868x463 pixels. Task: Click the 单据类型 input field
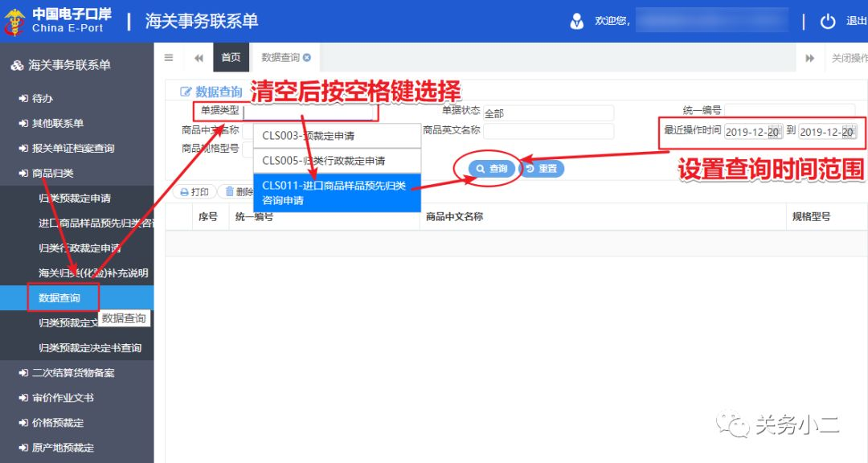coord(308,112)
